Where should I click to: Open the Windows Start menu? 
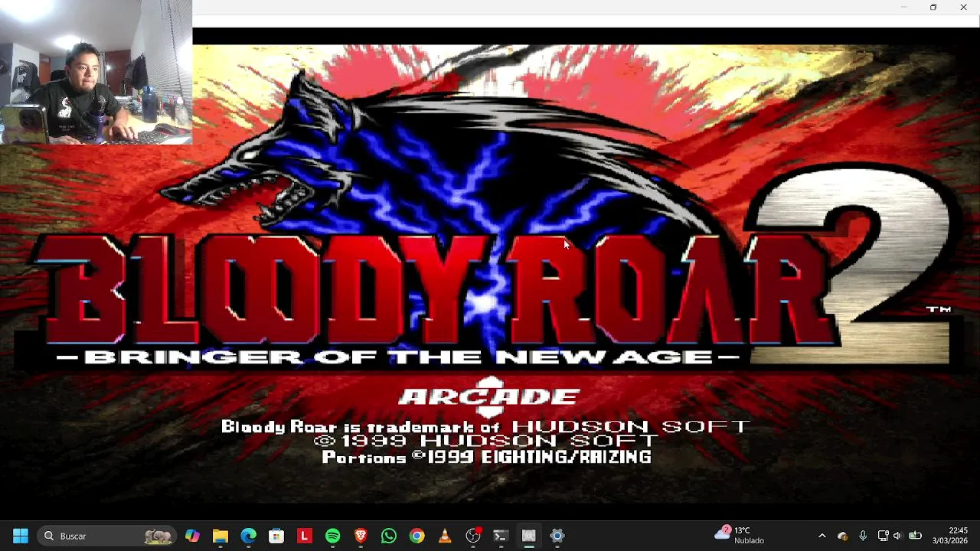21,536
